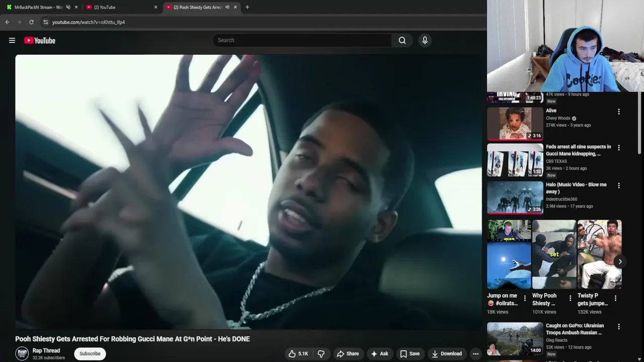644x362 pixels.
Task: Go to the YouTube home logo
Action: coord(40,40)
